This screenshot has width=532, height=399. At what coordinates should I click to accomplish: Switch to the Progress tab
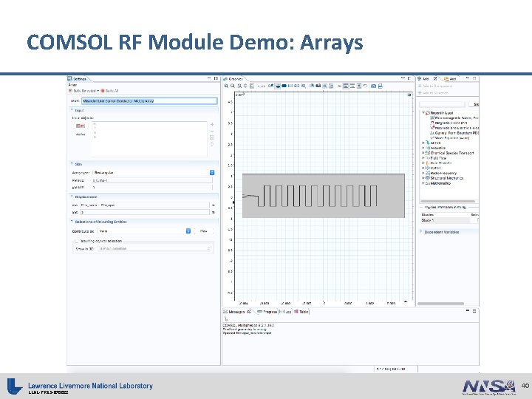click(x=267, y=312)
